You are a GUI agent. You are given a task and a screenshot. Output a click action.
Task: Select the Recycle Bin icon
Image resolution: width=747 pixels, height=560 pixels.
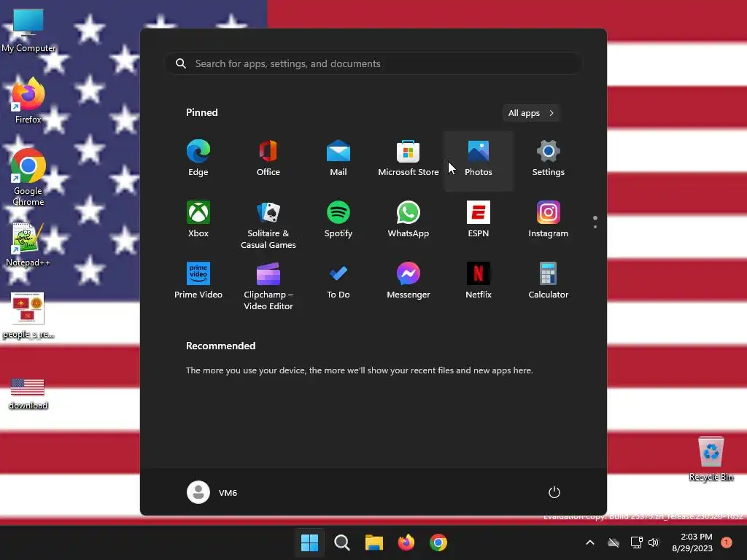tap(711, 459)
